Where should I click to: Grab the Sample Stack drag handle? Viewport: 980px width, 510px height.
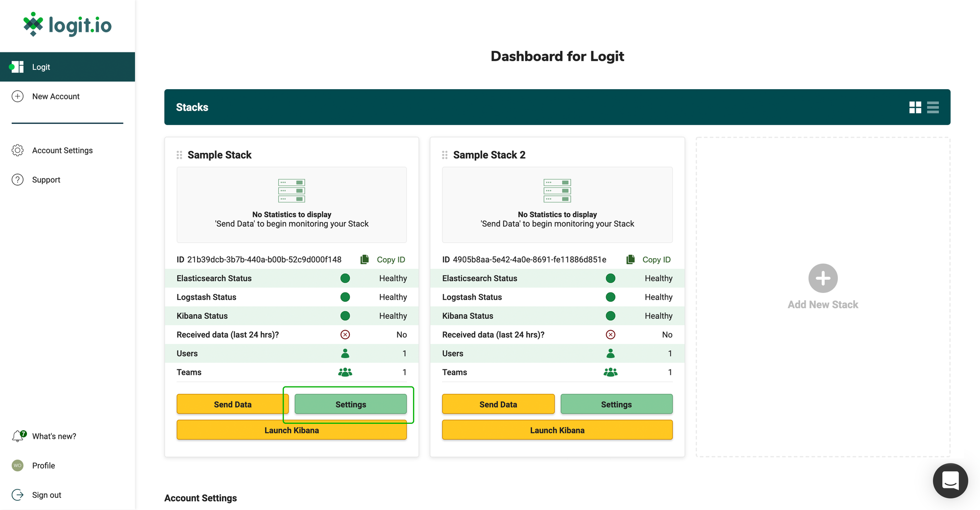tap(179, 155)
